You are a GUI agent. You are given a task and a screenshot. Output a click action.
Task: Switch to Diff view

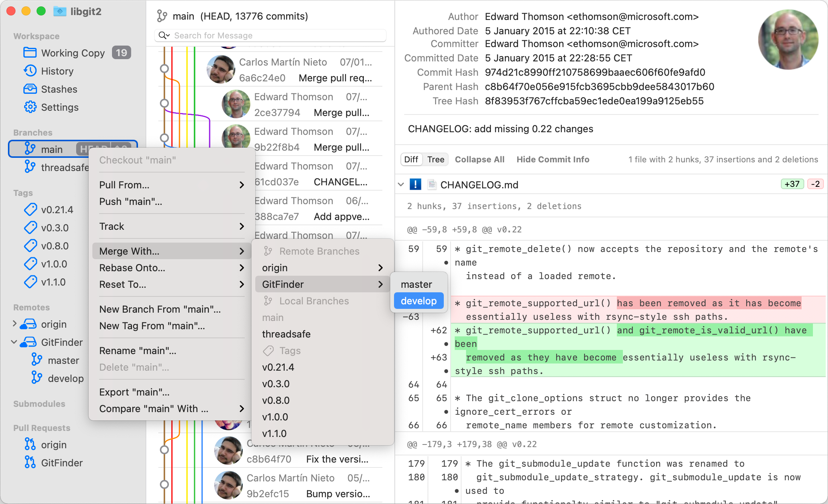pos(411,159)
